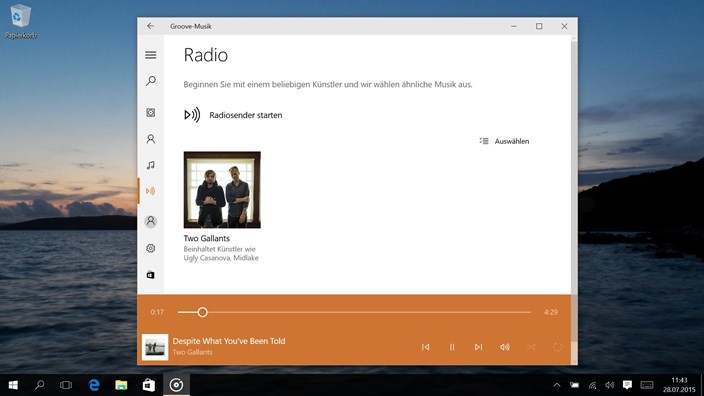This screenshot has height=396, width=704.
Task: Click the playback progress slider handle
Action: click(202, 312)
